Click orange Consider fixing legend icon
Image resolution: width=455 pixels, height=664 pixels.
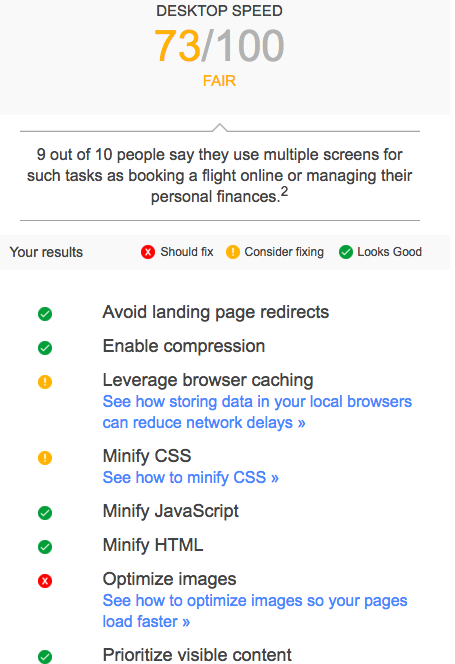click(x=233, y=252)
